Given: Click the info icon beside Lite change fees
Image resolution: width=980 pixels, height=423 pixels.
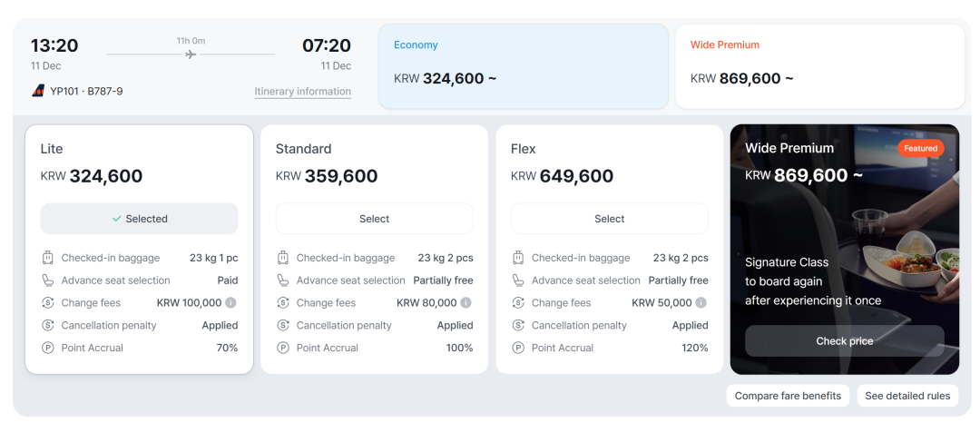Looking at the screenshot, I should tap(231, 303).
